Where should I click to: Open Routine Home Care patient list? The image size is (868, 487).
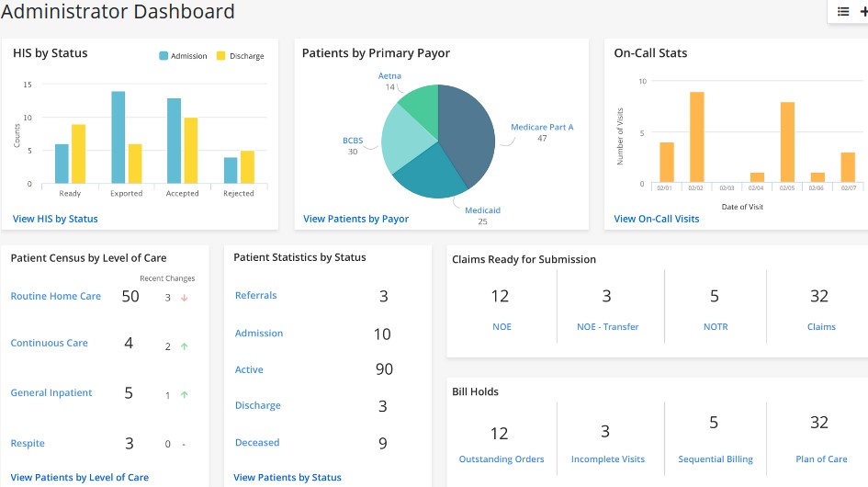point(56,297)
